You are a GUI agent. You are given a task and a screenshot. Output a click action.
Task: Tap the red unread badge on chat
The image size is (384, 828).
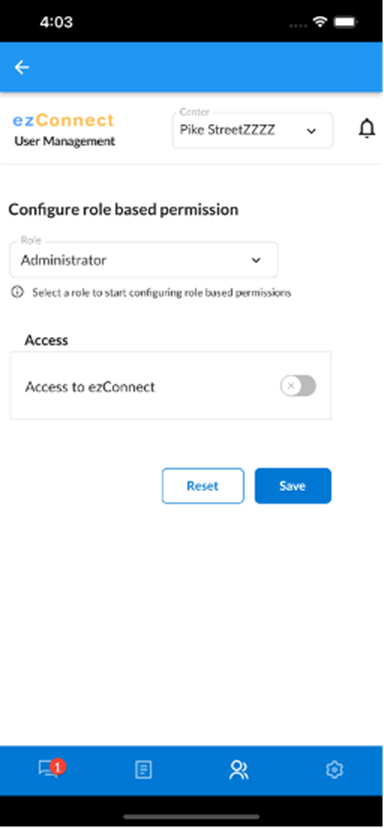coord(59,765)
